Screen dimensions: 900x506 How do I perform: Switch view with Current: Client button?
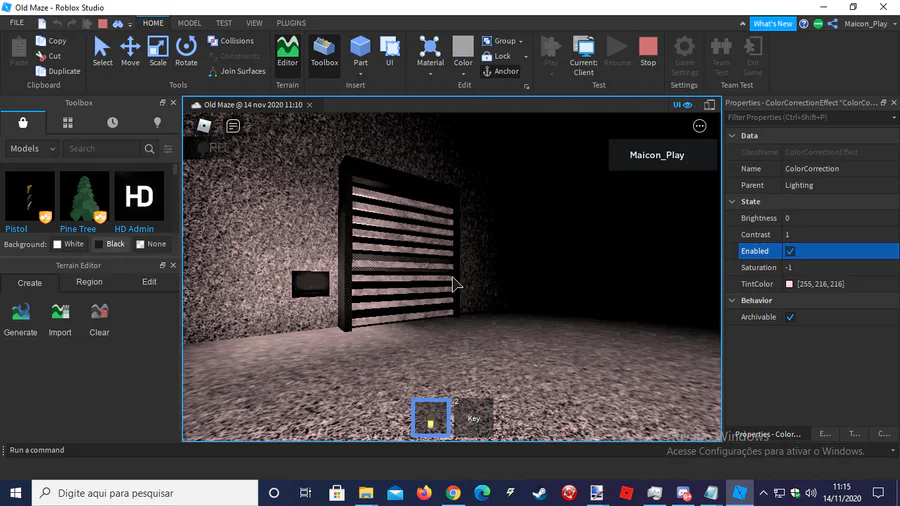(x=583, y=56)
